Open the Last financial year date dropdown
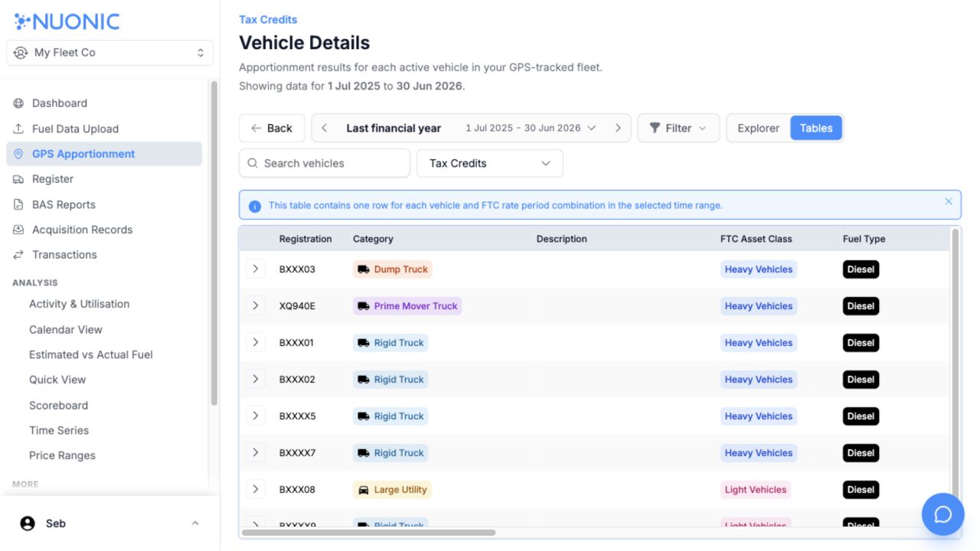The image size is (980, 551). point(472,129)
